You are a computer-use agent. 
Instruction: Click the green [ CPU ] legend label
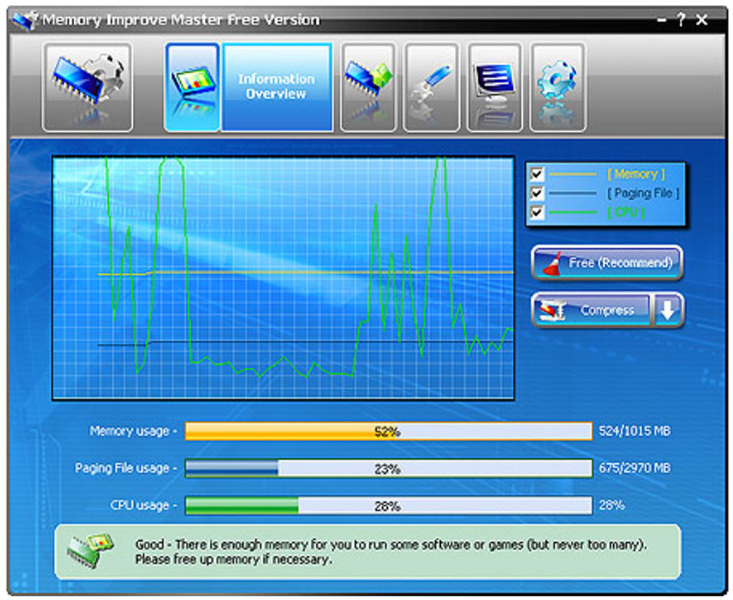(626, 212)
